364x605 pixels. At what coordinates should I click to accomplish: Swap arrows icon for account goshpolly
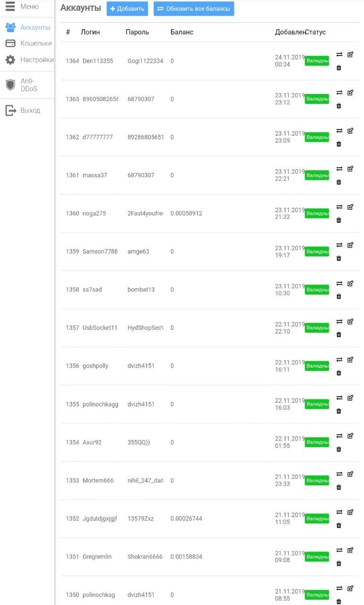point(339,360)
